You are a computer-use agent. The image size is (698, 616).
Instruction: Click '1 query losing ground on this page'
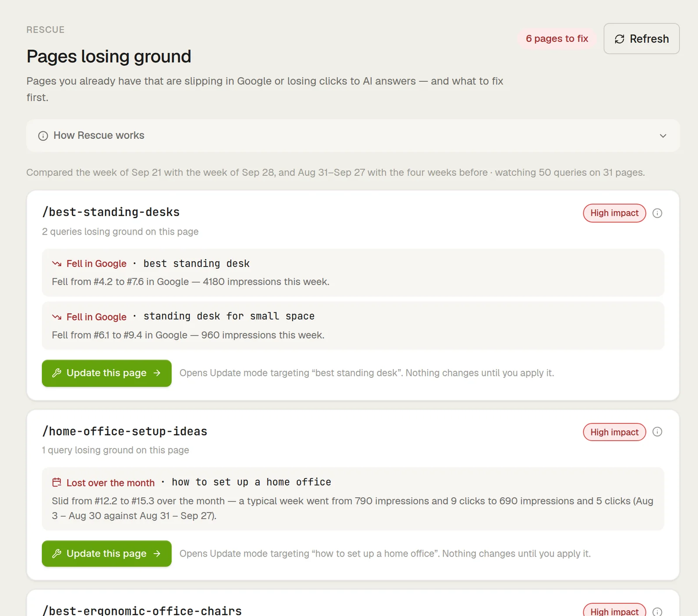pyautogui.click(x=115, y=450)
